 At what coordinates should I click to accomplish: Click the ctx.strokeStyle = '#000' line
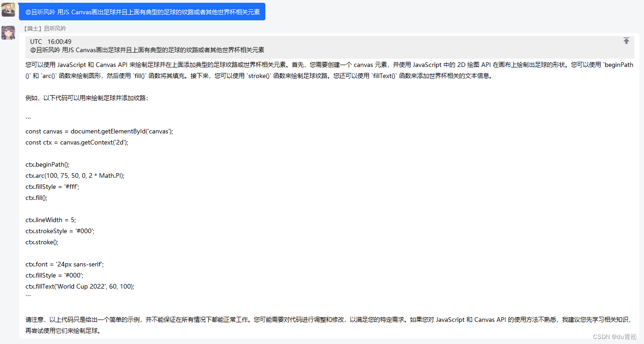pyautogui.click(x=59, y=231)
